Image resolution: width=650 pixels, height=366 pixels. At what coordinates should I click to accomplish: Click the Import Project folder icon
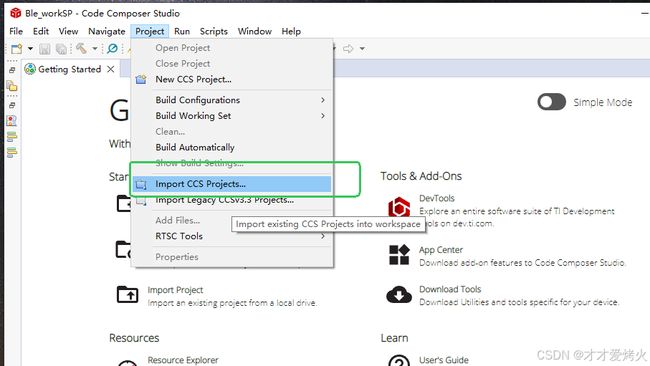(x=127, y=294)
